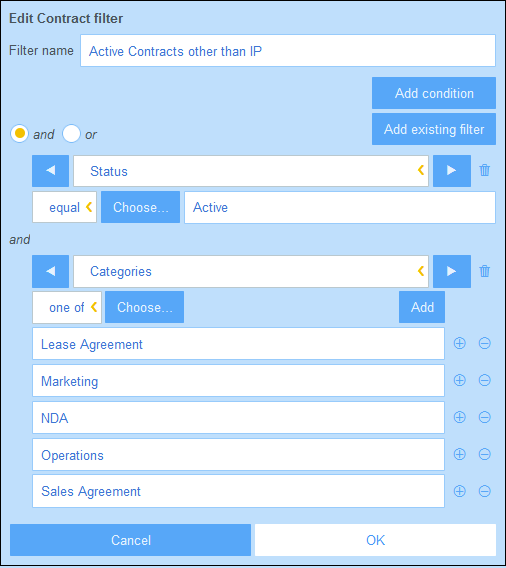
Task: Move Status condition left with arrow button
Action: click(50, 171)
